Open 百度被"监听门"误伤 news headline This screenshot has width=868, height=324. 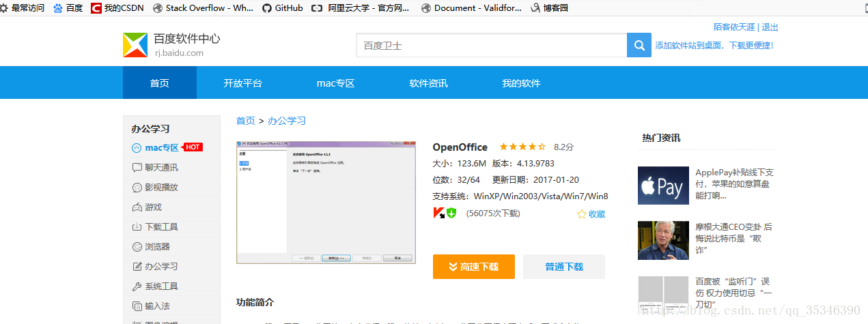[x=734, y=293]
